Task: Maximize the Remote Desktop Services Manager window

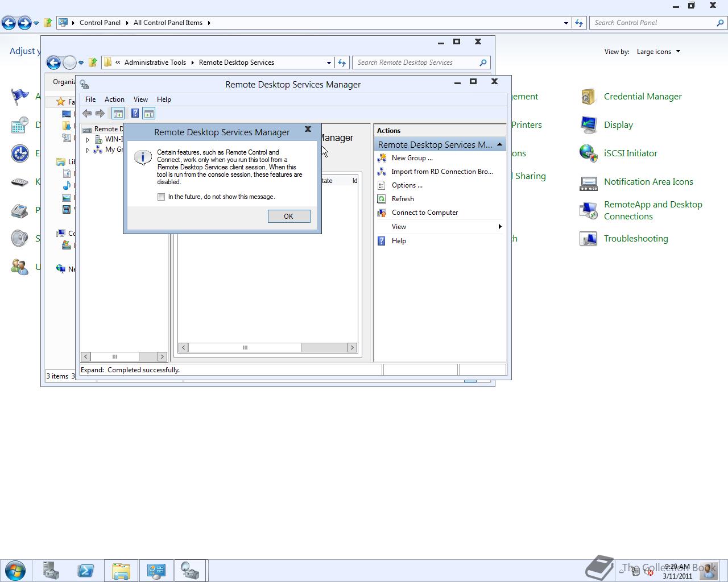Action: click(x=473, y=82)
